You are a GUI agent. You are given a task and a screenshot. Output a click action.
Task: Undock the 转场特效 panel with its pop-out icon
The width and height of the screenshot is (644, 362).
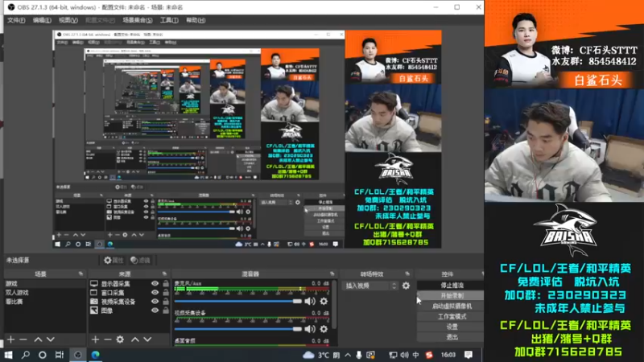[407, 274]
